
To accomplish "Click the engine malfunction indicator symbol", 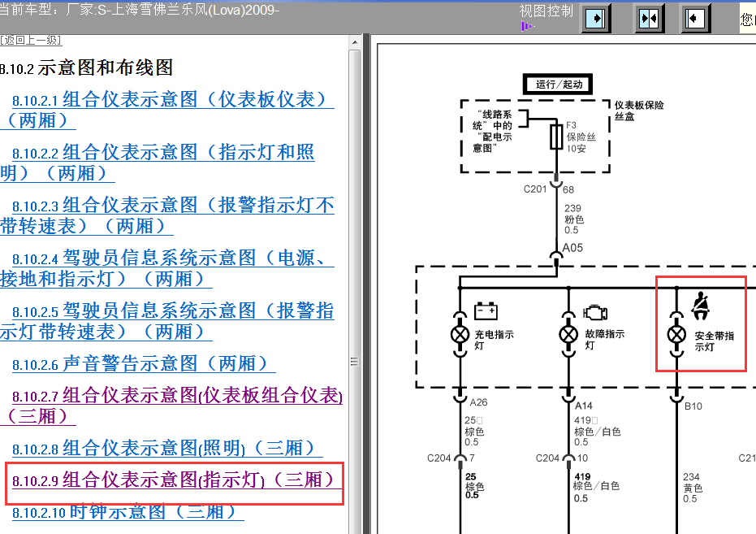I will (x=595, y=313).
